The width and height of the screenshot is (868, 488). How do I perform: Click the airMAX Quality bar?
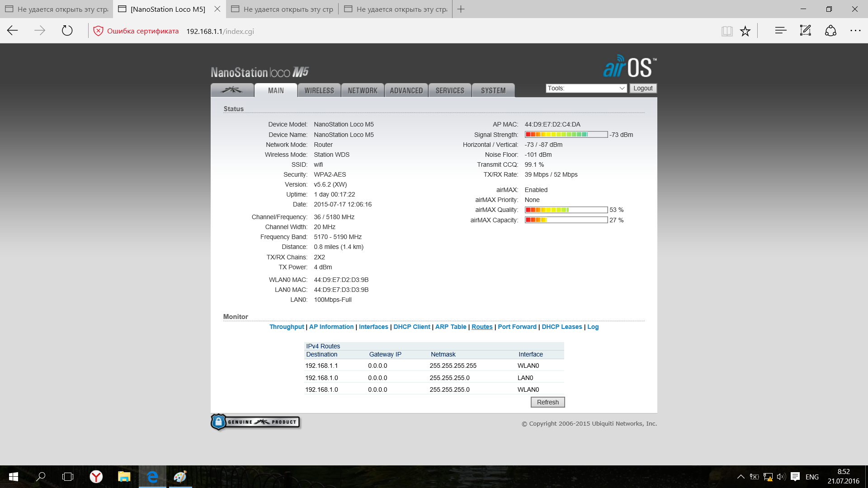566,210
